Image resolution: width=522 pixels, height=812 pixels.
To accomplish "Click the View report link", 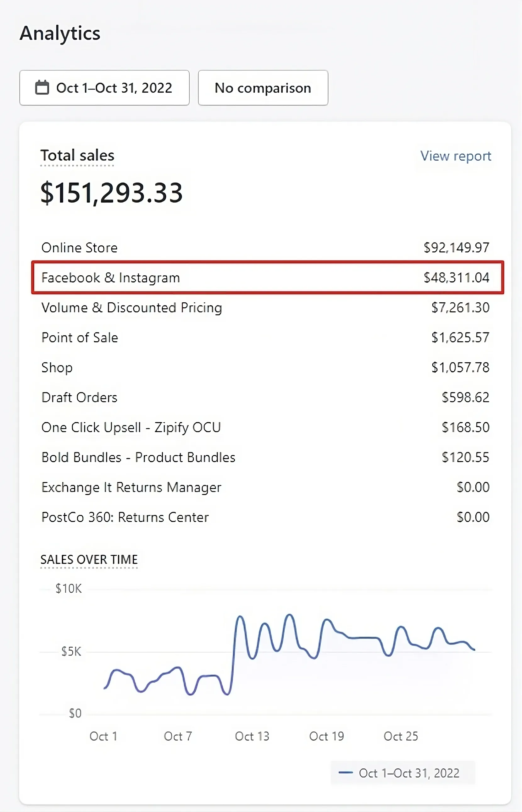I will 456,156.
